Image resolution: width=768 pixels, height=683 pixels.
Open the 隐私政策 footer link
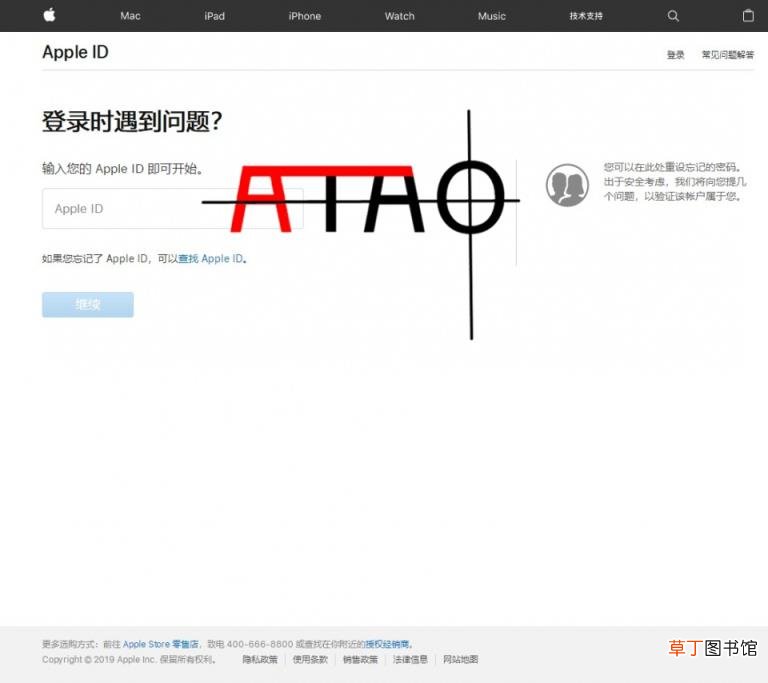click(260, 659)
